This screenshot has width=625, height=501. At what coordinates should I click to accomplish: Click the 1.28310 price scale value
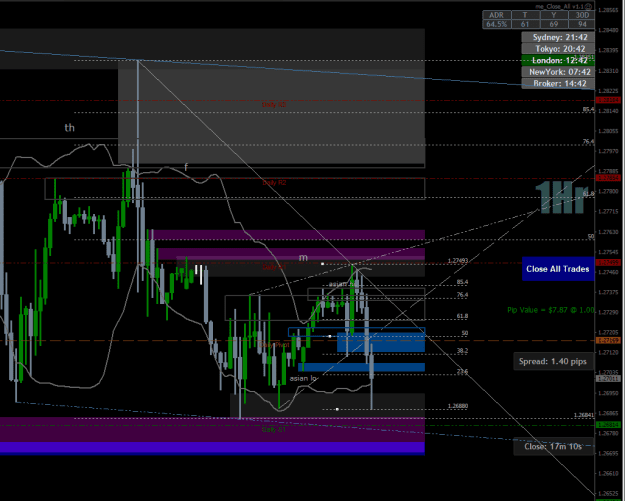click(609, 71)
